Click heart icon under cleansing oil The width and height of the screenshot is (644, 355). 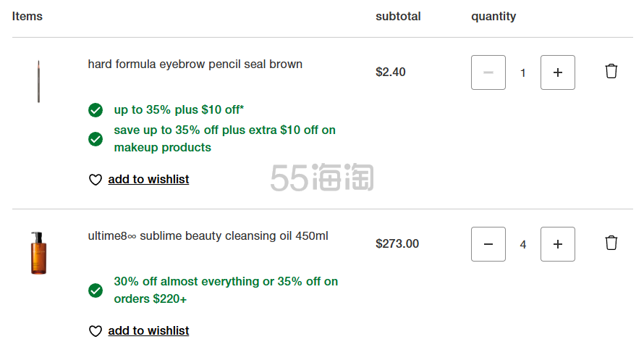point(96,331)
